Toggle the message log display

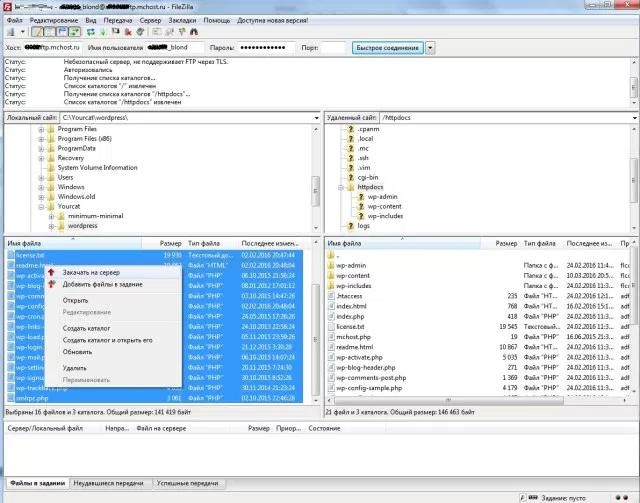(x=38, y=32)
